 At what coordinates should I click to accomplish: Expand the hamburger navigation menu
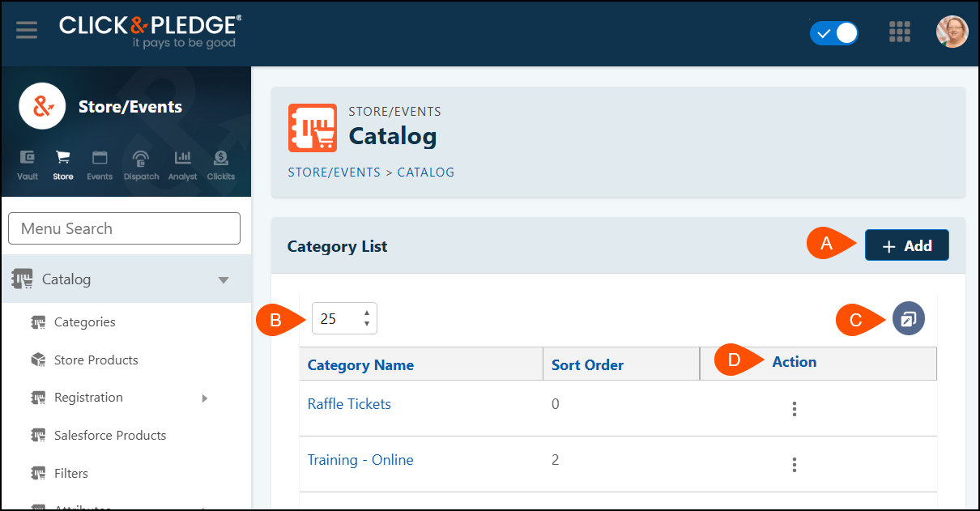pyautogui.click(x=27, y=31)
